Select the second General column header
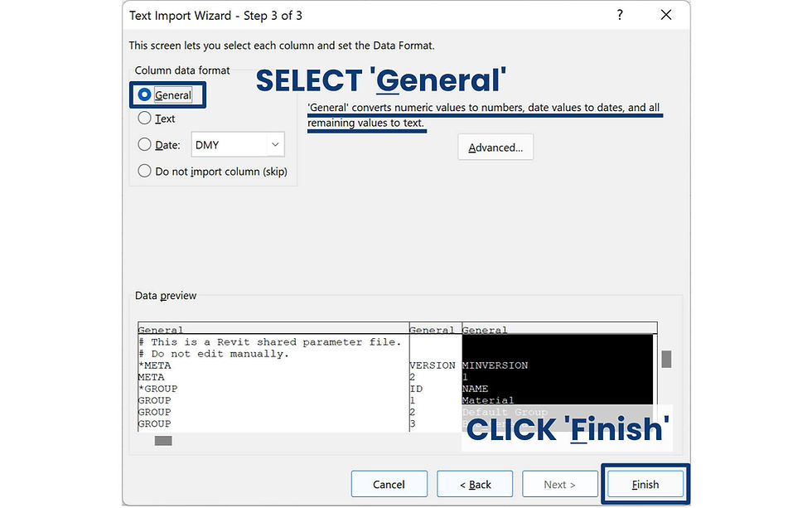 (x=435, y=329)
